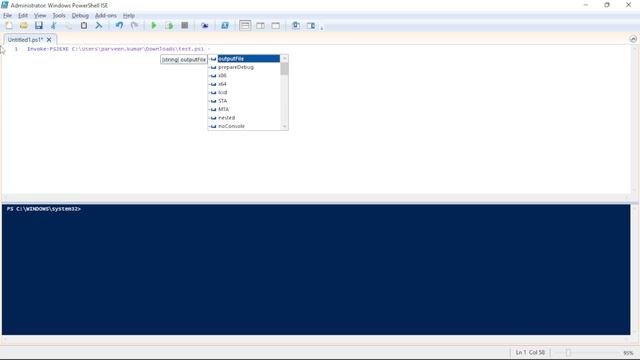Click the New script toolbar icon
The width and height of the screenshot is (640, 360).
[x=9, y=26]
